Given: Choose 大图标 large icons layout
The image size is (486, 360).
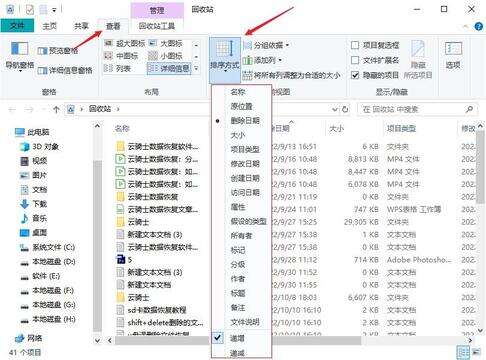Looking at the screenshot, I should pos(165,43).
